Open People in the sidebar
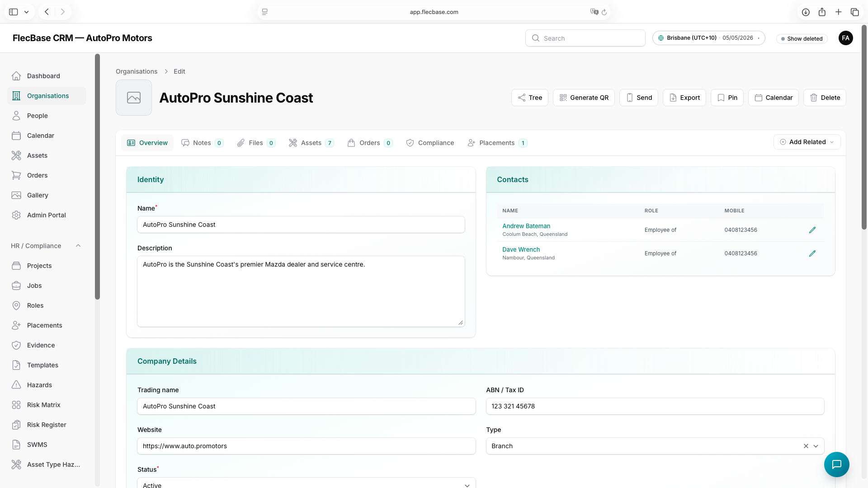This screenshot has height=488, width=868. [x=47, y=116]
